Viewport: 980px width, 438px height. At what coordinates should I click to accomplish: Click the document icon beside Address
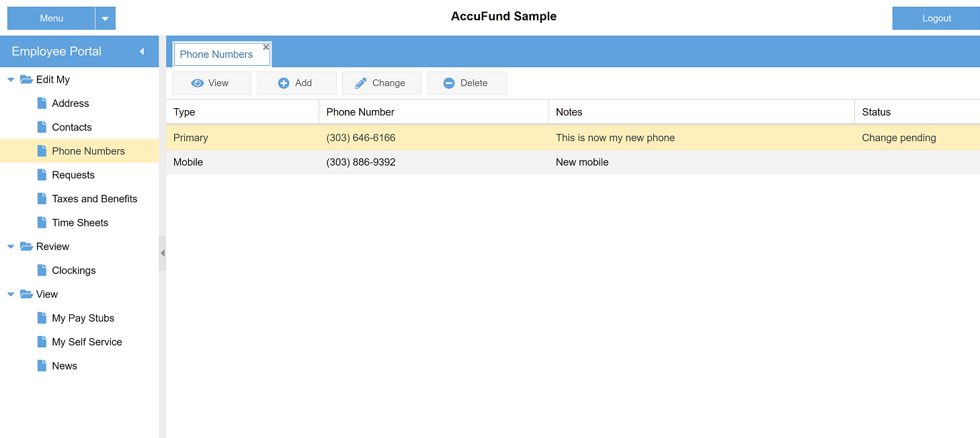[x=42, y=103]
